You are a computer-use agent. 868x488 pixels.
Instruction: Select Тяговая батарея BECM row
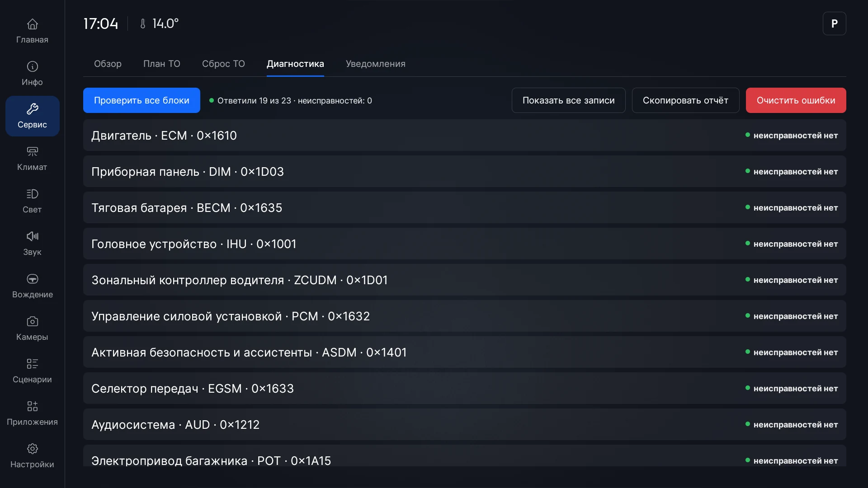[x=464, y=207]
